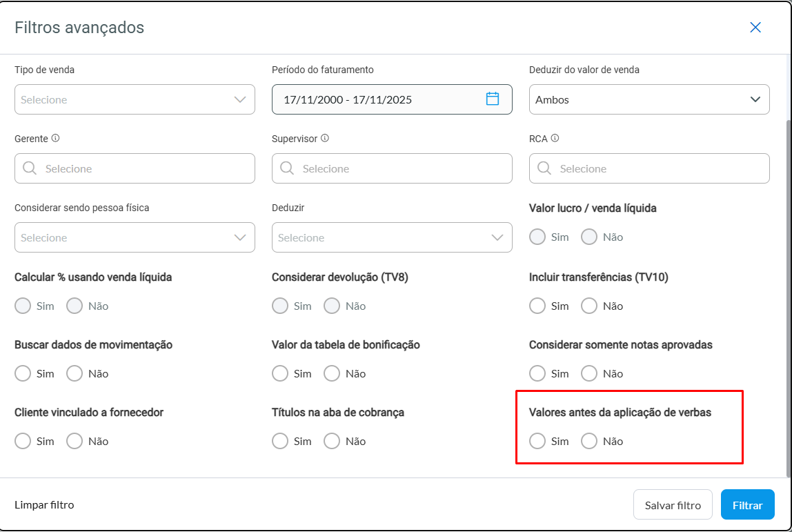Screen dimensions: 792x532
Task: Click the search icon in RCA field
Action: click(544, 168)
